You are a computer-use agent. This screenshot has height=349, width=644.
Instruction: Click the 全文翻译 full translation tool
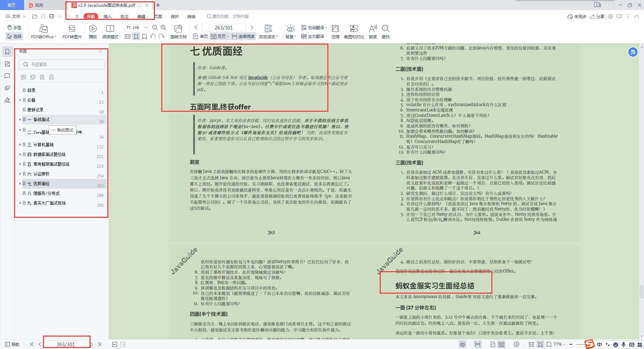click(313, 36)
